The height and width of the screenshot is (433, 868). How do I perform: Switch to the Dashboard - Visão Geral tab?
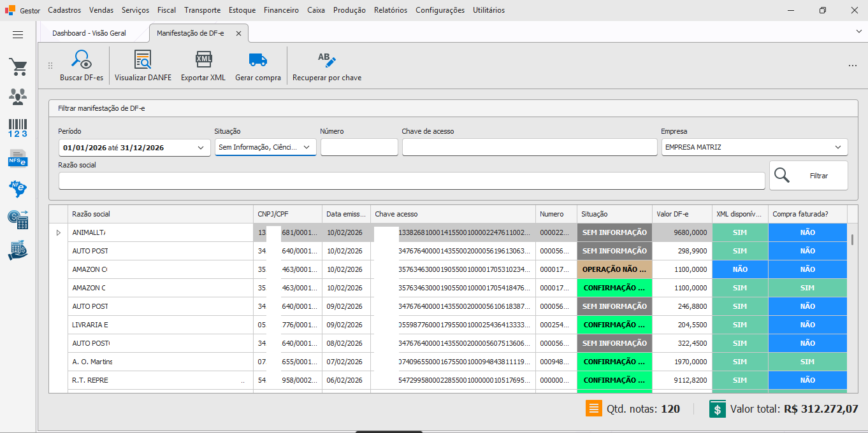coord(89,33)
